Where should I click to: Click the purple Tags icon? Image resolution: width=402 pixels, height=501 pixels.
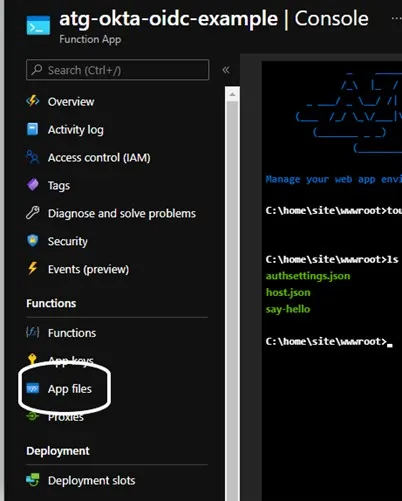[33, 185]
